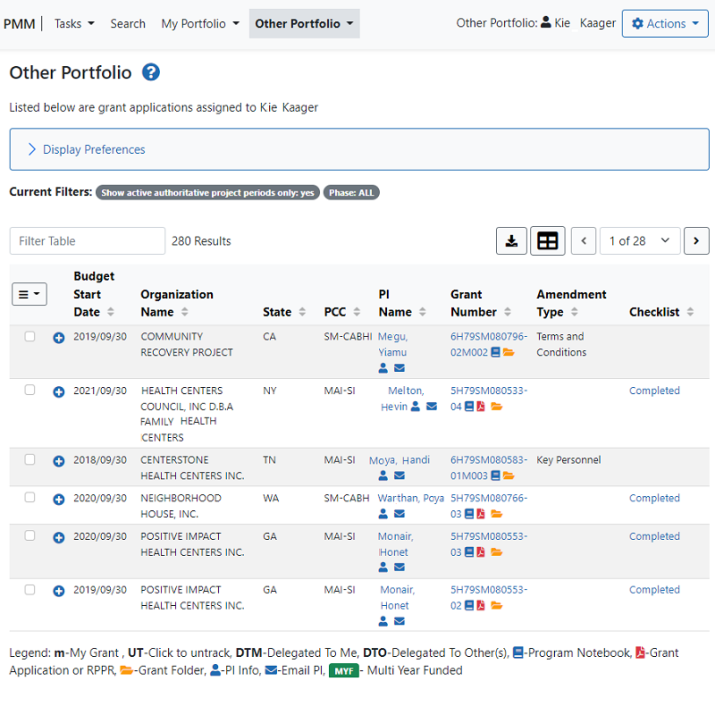Viewport: 715px width, 715px height.
Task: Open grant application PDF for 5H79SM080533-04
Action: click(481, 406)
